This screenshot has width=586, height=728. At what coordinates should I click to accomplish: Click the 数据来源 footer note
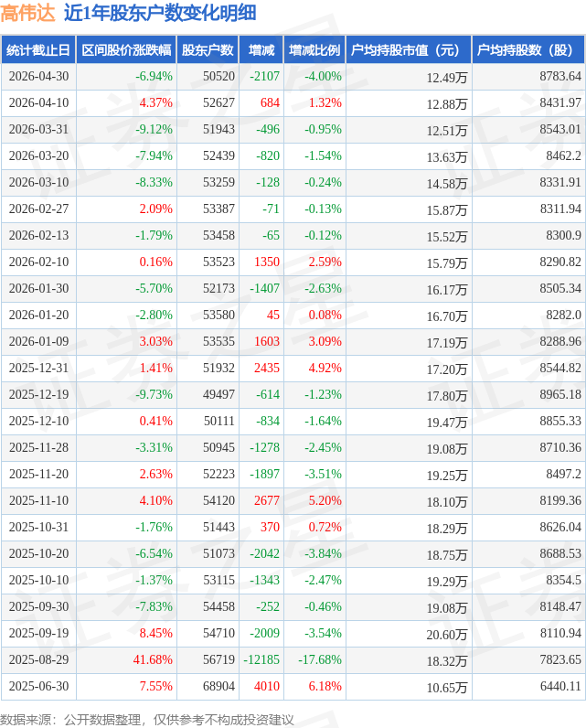(x=147, y=720)
